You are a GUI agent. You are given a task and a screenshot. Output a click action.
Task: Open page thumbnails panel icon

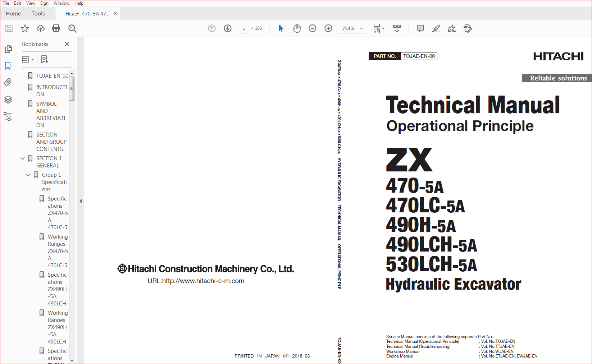tap(8, 49)
